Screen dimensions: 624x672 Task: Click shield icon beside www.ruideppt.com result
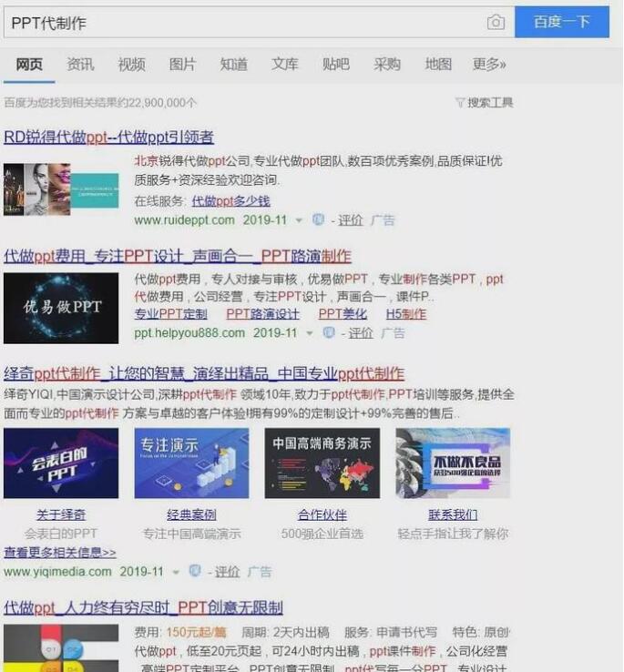coord(318,219)
